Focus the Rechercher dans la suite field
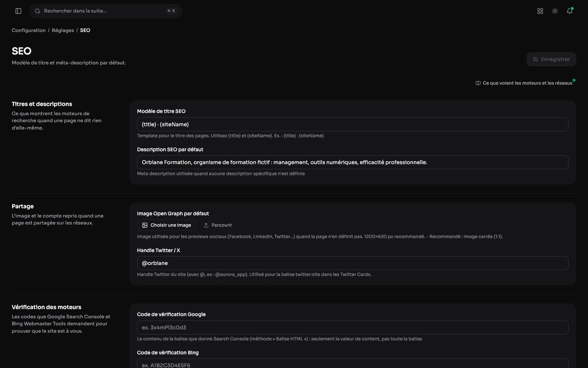 pyautogui.click(x=106, y=11)
